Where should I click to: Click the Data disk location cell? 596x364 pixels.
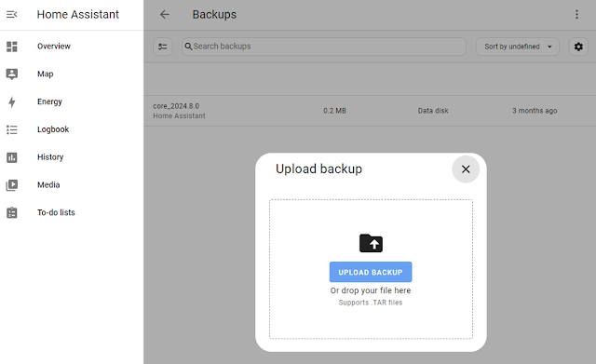433,111
